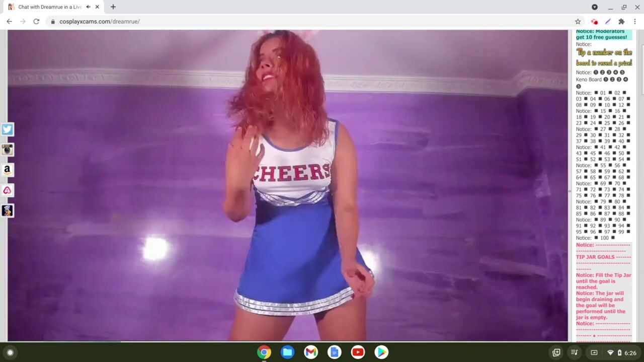Reload the page
The width and height of the screenshot is (644, 362).
click(x=36, y=22)
